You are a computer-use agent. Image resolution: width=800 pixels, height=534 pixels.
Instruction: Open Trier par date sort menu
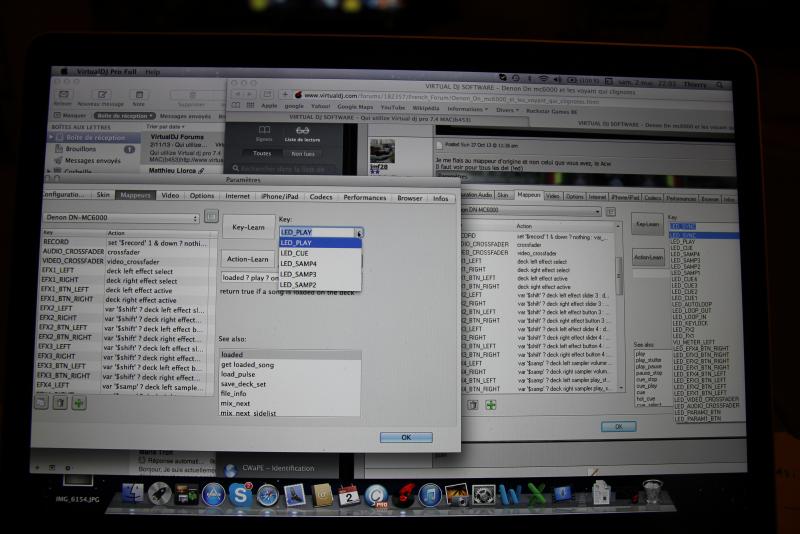[x=166, y=126]
